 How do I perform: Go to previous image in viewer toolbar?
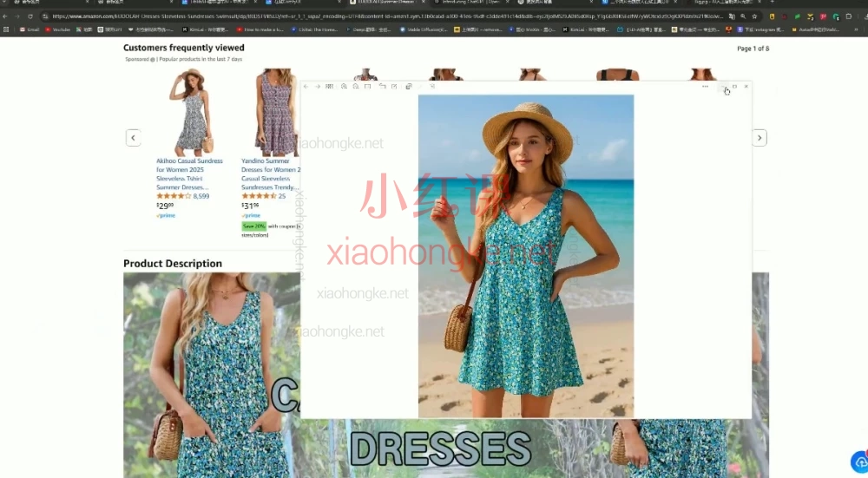pos(306,87)
